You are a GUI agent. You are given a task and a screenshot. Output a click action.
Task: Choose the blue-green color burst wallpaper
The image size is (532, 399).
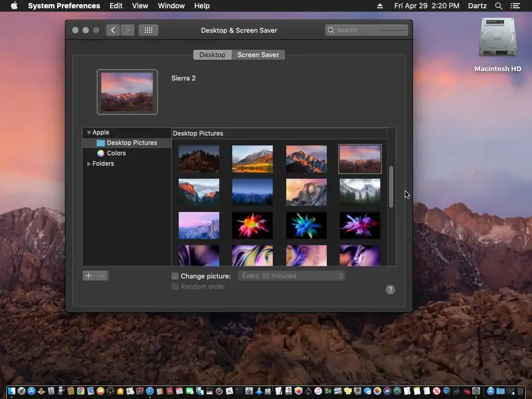307,225
